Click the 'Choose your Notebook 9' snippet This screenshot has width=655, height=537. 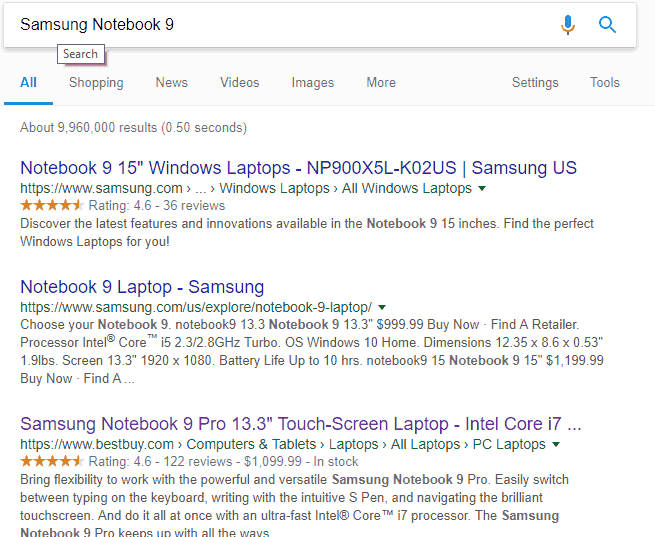(x=312, y=352)
